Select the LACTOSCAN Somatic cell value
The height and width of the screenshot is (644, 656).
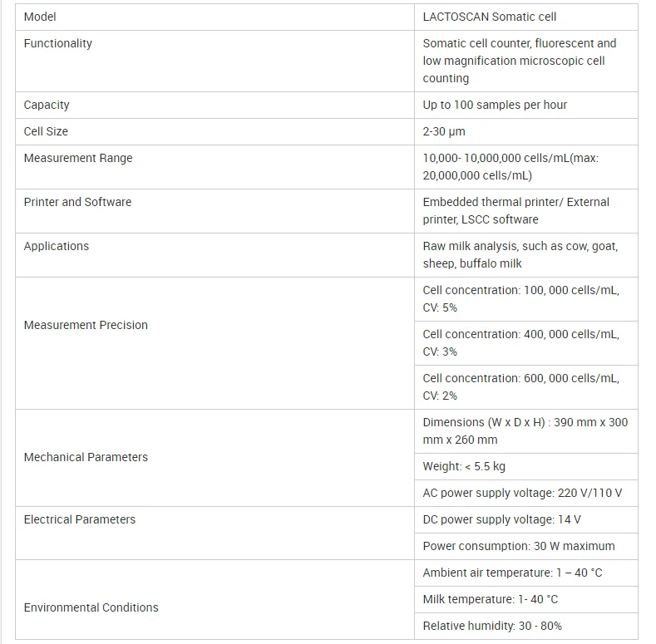pyautogui.click(x=490, y=17)
